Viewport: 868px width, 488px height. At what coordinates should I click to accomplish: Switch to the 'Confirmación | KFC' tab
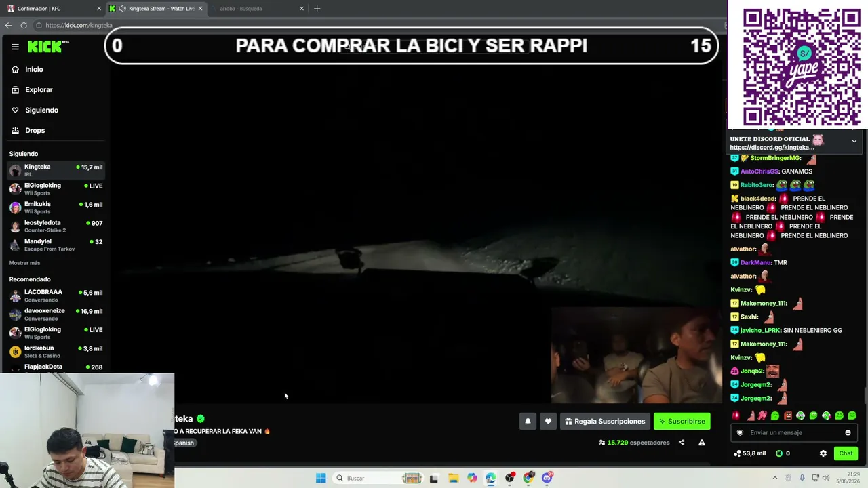coord(53,9)
